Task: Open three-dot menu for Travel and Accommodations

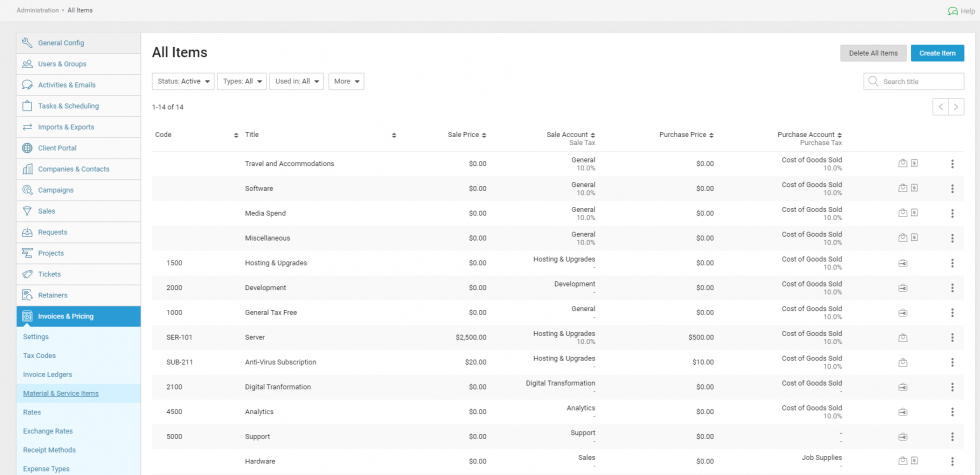Action: [952, 164]
